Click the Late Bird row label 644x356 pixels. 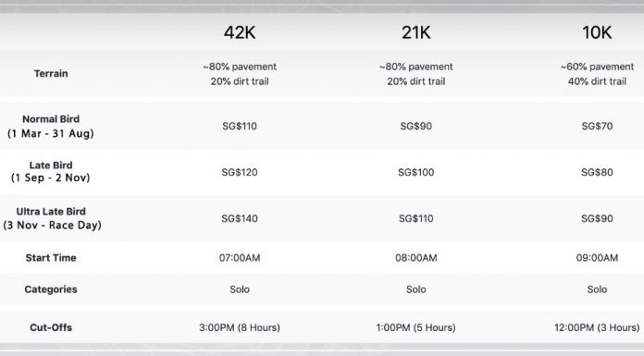(x=51, y=171)
